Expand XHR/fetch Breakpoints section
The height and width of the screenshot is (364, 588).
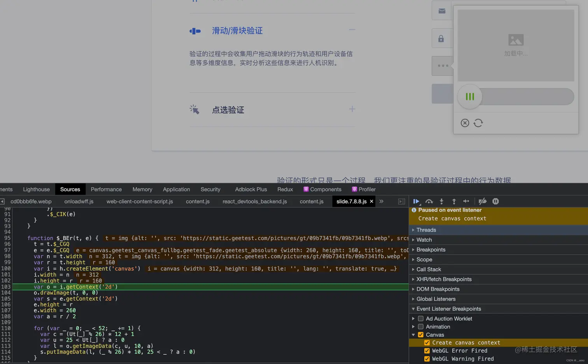499,279
